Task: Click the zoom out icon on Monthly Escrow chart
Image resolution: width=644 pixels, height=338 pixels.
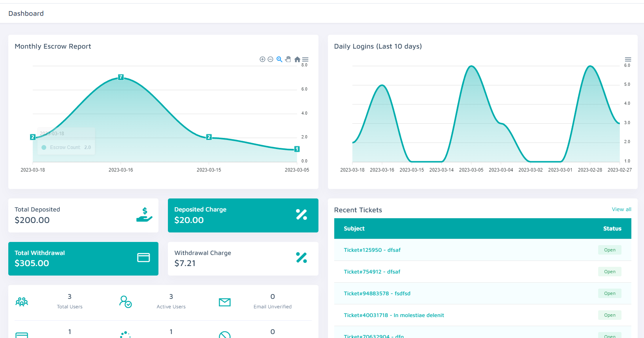Action: pyautogui.click(x=270, y=59)
